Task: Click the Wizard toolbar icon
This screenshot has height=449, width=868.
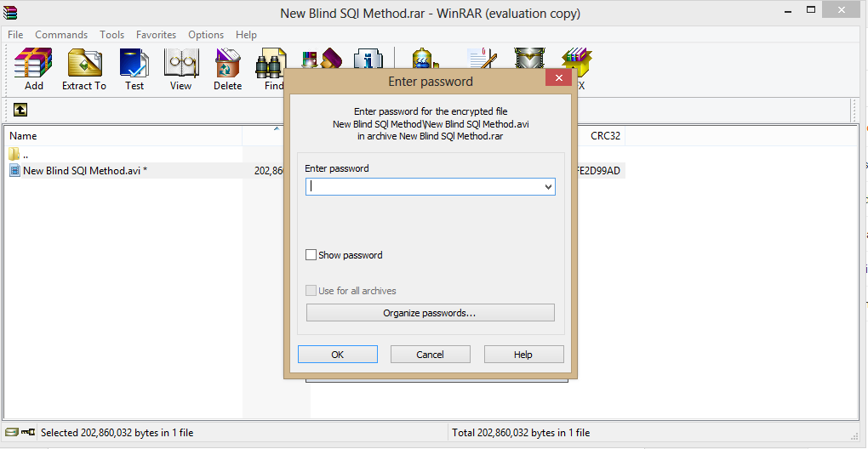Action: 321,58
